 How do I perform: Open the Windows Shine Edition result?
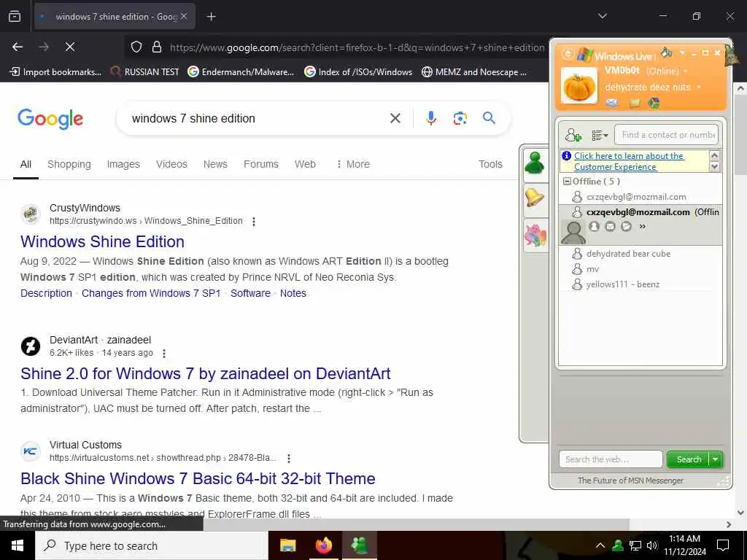pos(102,241)
